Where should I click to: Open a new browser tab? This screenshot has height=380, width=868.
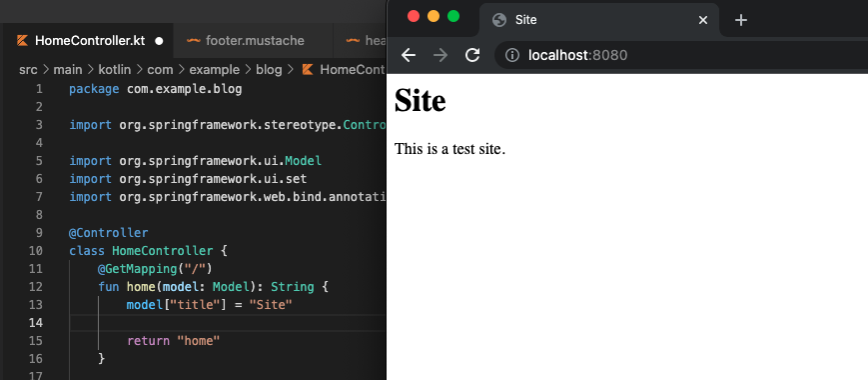(x=741, y=20)
